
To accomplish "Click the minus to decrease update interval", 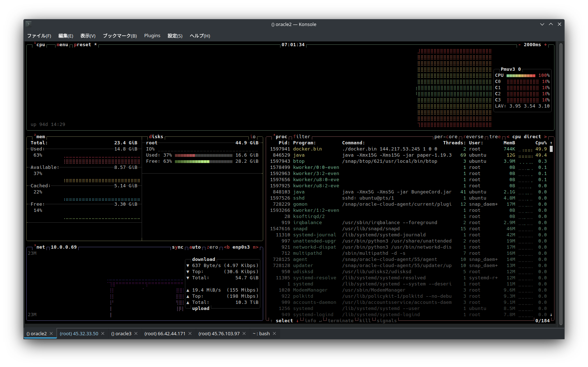I will (x=520, y=45).
